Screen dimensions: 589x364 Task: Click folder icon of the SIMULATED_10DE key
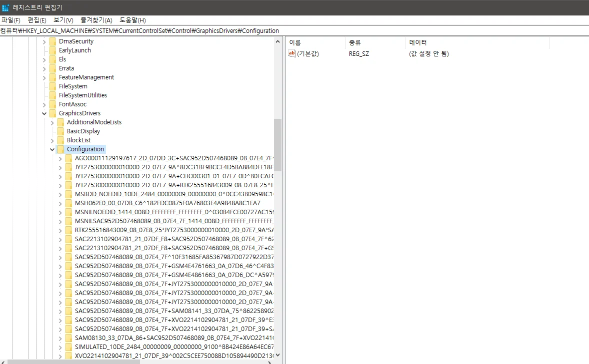[68, 347]
